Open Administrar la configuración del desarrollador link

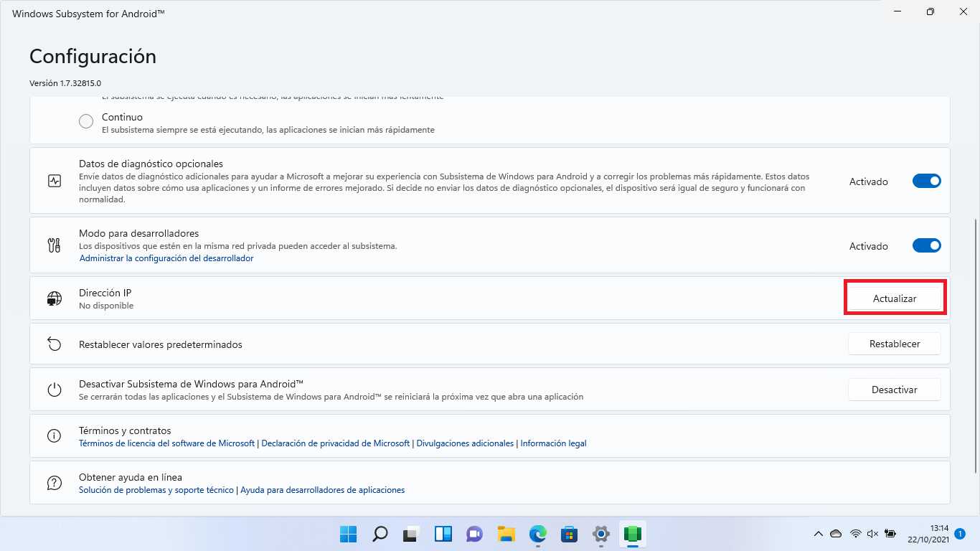pos(166,258)
